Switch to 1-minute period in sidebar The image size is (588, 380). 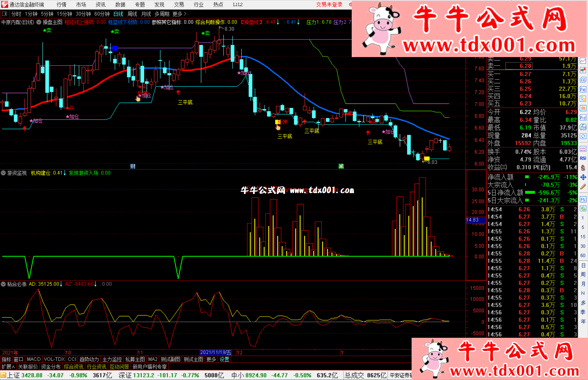tap(583, 218)
